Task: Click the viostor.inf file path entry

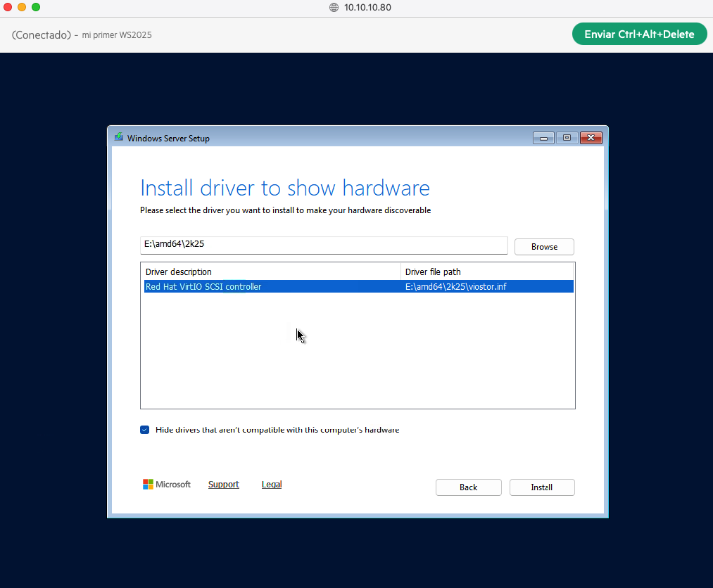Action: point(458,286)
